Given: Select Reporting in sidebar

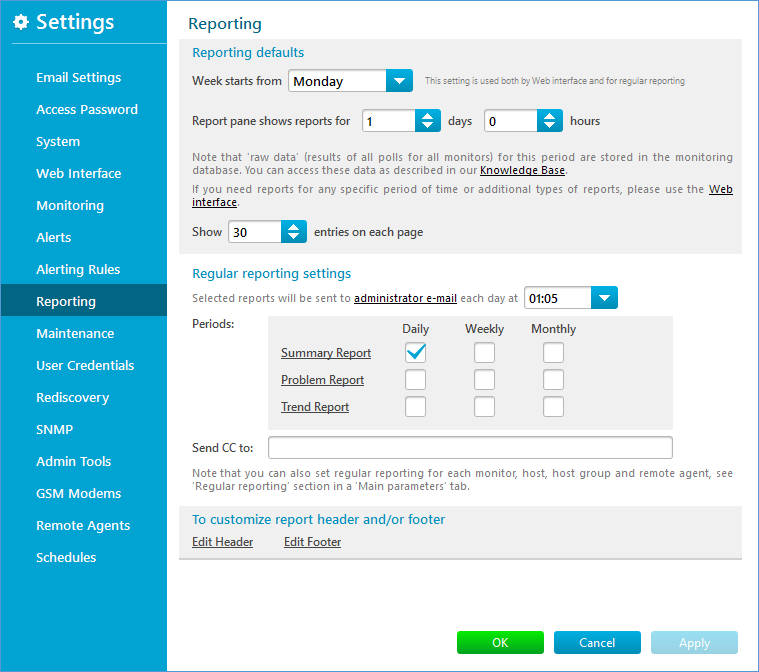Looking at the screenshot, I should pos(84,301).
